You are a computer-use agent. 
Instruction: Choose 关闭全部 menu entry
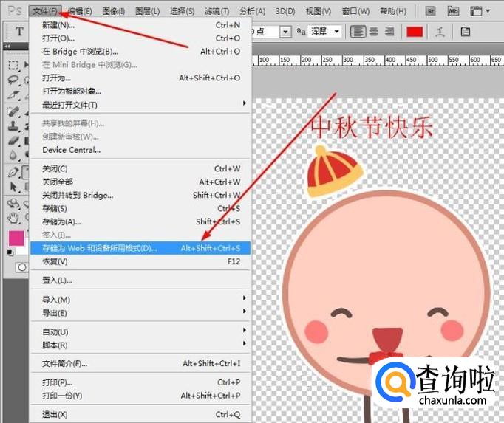tap(140, 182)
